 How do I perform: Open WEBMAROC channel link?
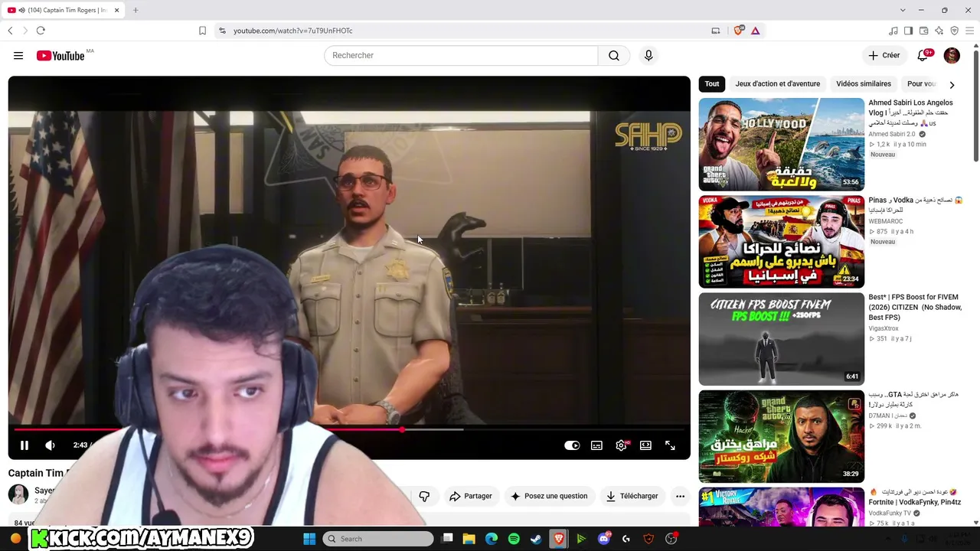pos(886,221)
